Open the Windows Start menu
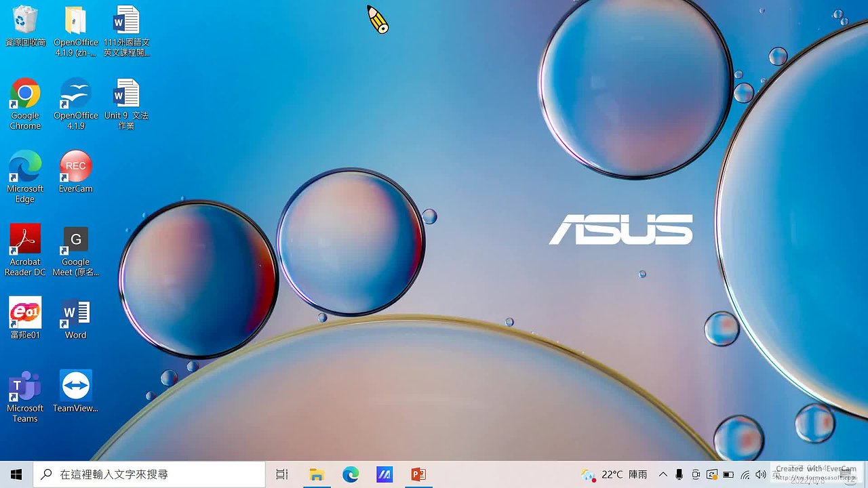The image size is (868, 488). pyautogui.click(x=16, y=474)
